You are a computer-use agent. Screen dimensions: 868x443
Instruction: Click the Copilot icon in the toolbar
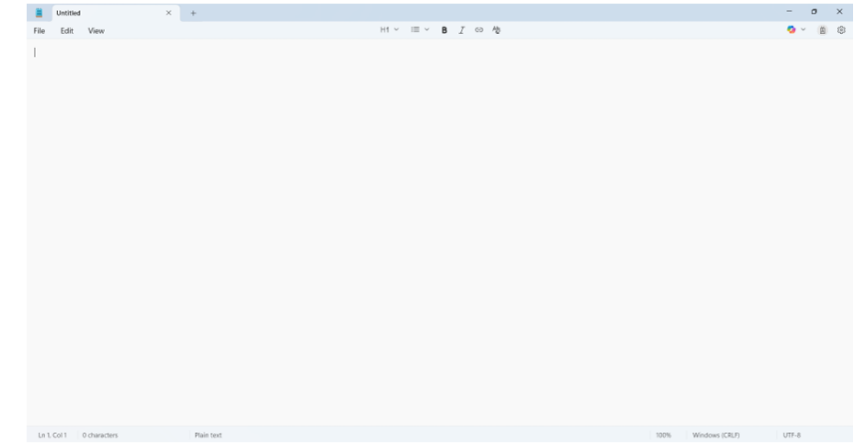[x=791, y=30]
